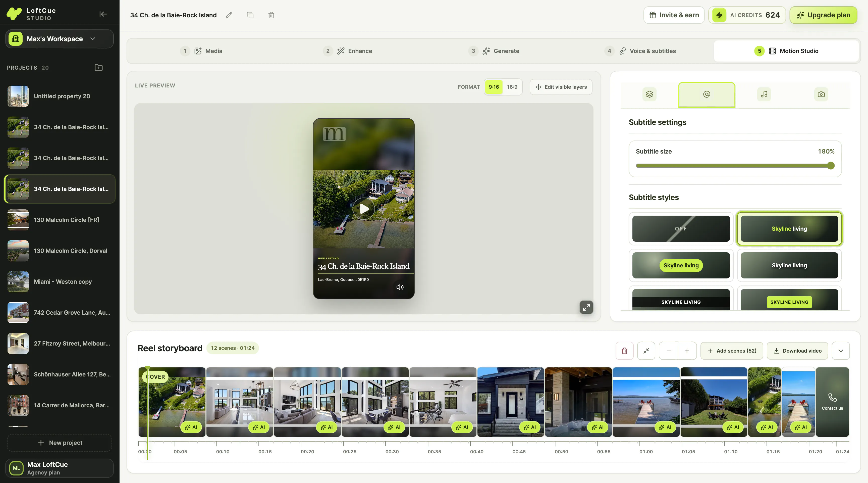
Task: Go to Voice & subtitles tab
Action: click(x=640, y=51)
